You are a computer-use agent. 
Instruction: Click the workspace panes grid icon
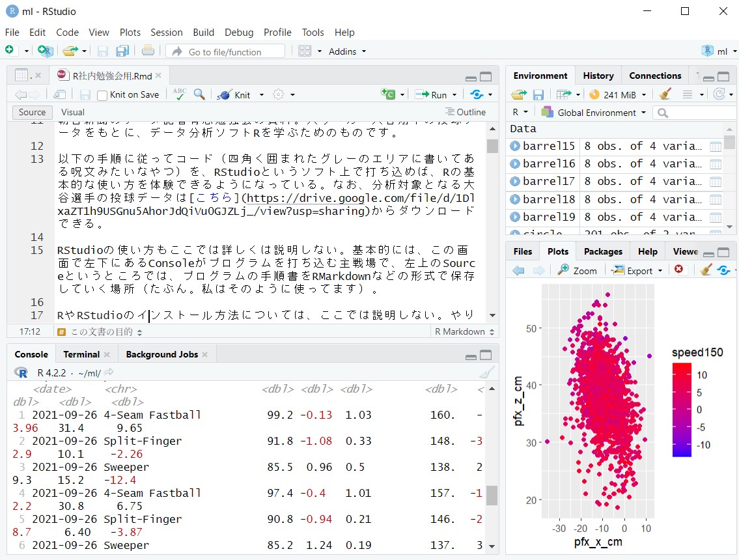click(305, 51)
